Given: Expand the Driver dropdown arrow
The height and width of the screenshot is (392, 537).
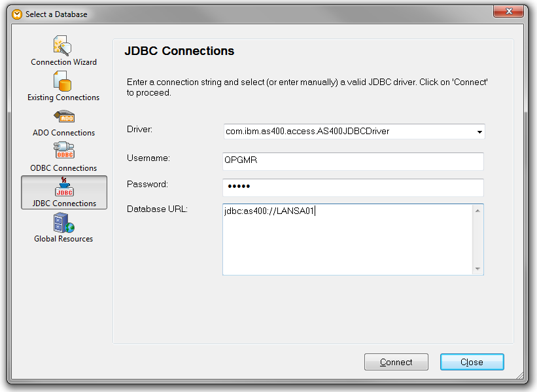Looking at the screenshot, I should pos(480,132).
